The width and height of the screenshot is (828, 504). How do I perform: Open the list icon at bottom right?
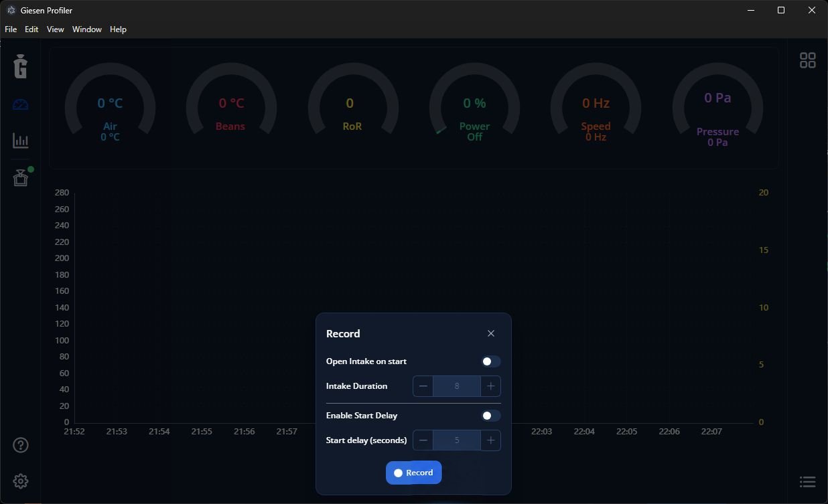click(x=808, y=482)
